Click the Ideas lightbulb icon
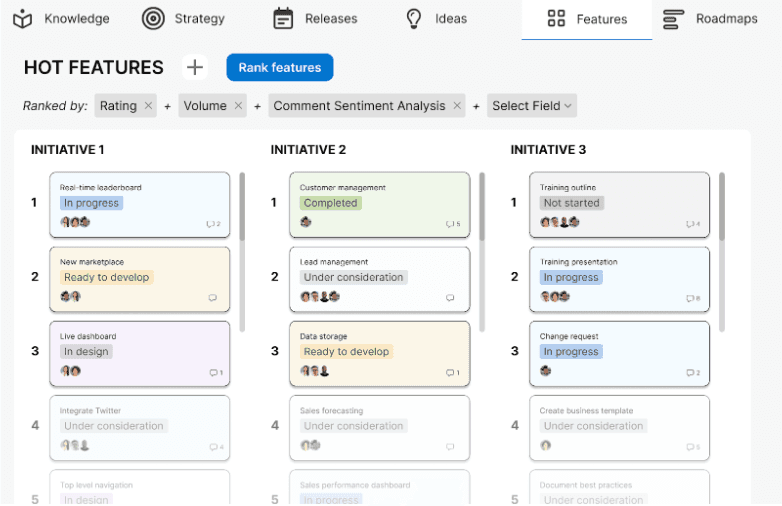This screenshot has height=506, width=782. [414, 19]
